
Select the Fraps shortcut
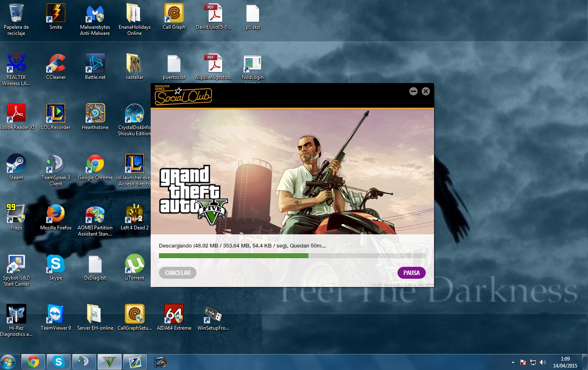coord(16,217)
